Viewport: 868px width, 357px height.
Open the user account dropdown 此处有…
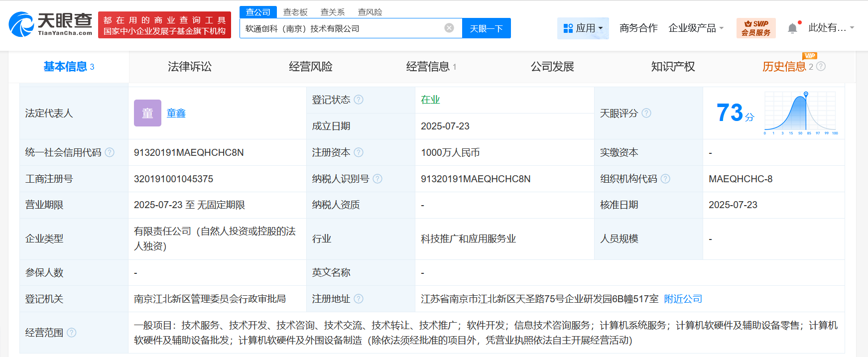[831, 28]
